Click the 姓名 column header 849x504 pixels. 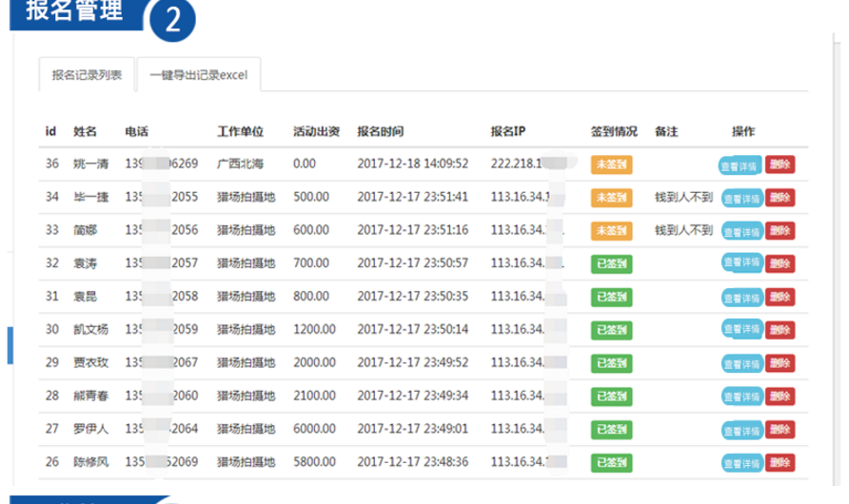point(85,131)
